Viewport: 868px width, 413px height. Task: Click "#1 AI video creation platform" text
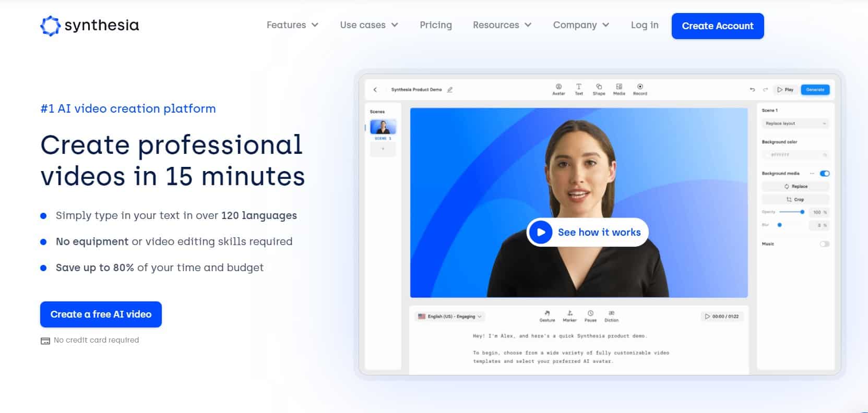coord(128,108)
